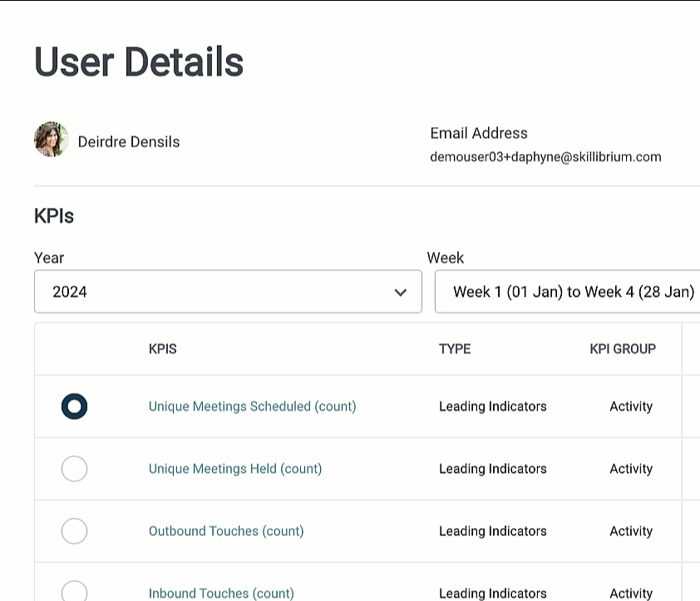Follow the Outbound Touches (count) link
Image resolution: width=700 pixels, height=601 pixels.
pyautogui.click(x=226, y=531)
